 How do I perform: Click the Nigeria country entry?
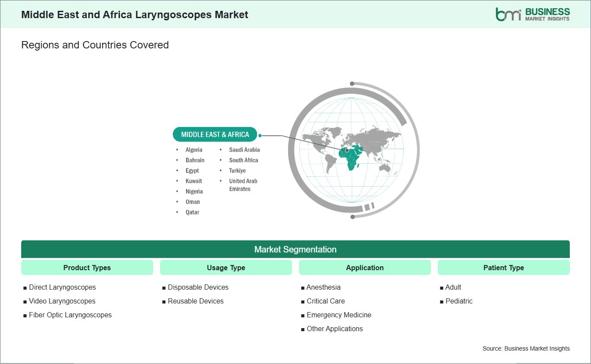(194, 191)
